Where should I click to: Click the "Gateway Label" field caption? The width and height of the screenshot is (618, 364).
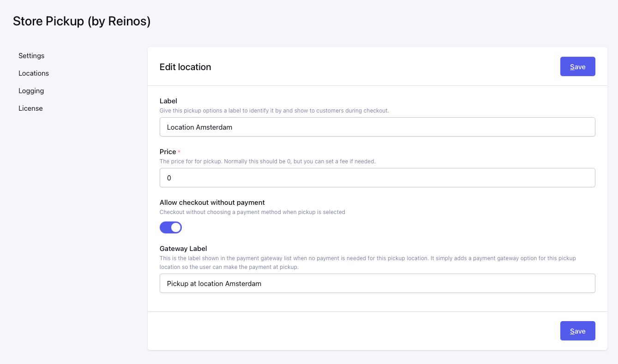pyautogui.click(x=183, y=249)
